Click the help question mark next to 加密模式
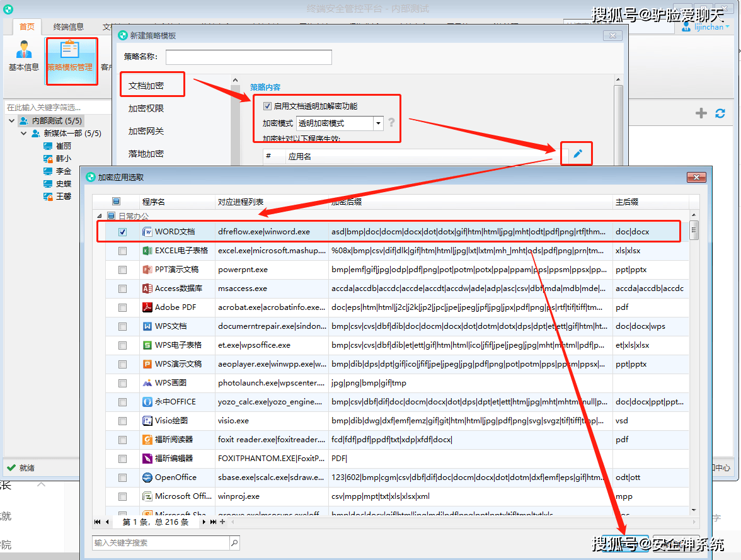 tap(391, 123)
